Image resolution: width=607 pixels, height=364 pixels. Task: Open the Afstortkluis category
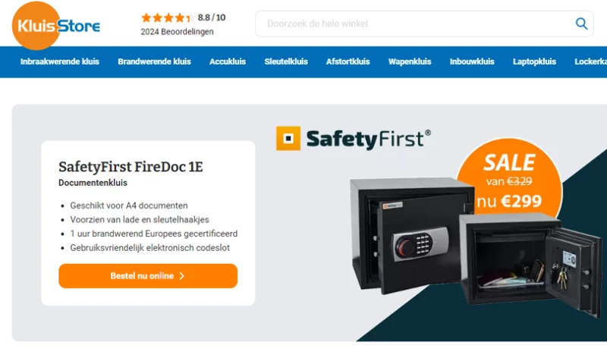pos(348,61)
